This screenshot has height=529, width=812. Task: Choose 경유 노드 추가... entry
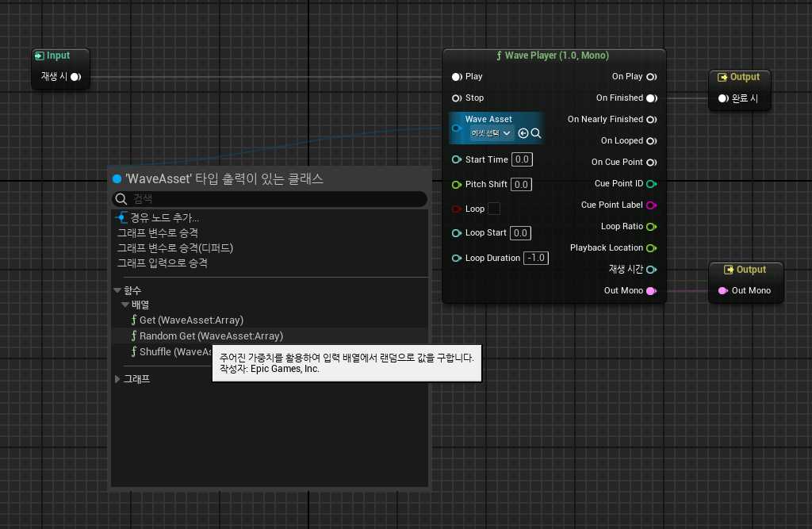click(270, 217)
